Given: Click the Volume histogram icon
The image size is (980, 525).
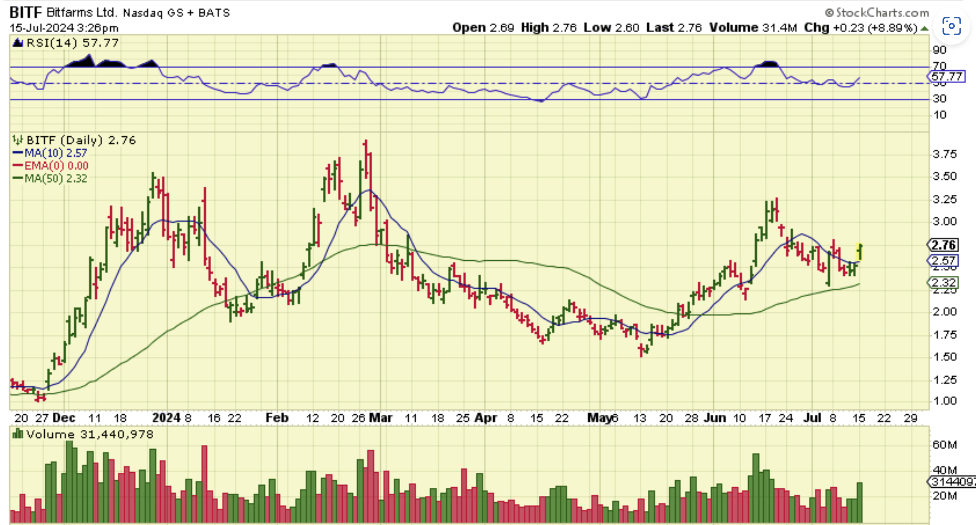Looking at the screenshot, I should coord(18,434).
